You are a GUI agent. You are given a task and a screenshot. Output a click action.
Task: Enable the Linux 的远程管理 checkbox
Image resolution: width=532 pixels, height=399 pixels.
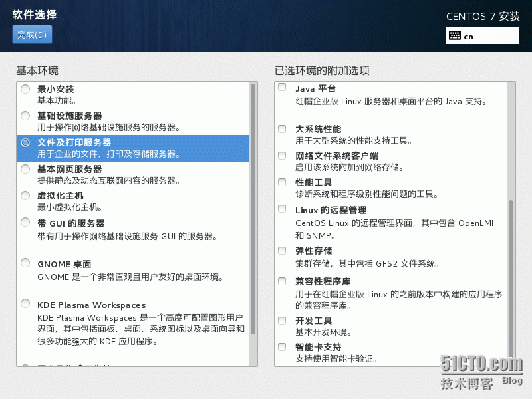(282, 209)
